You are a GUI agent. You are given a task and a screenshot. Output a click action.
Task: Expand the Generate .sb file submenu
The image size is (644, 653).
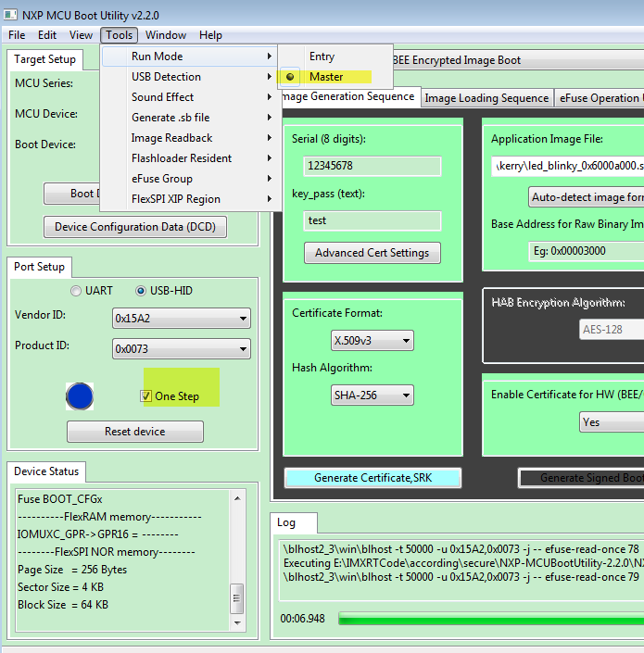(191, 118)
